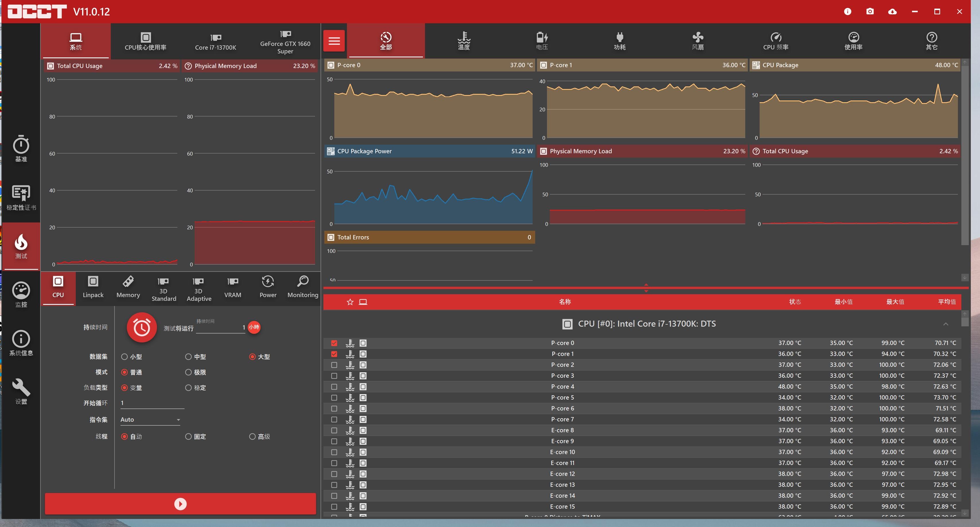Switch to the CPU 频率 frequency tab
This screenshot has height=527, width=980.
[x=776, y=41]
